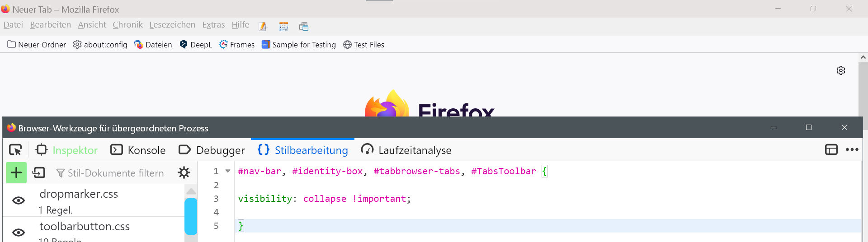868x242 pixels.
Task: Open style editor options gear icon
Action: tap(184, 172)
